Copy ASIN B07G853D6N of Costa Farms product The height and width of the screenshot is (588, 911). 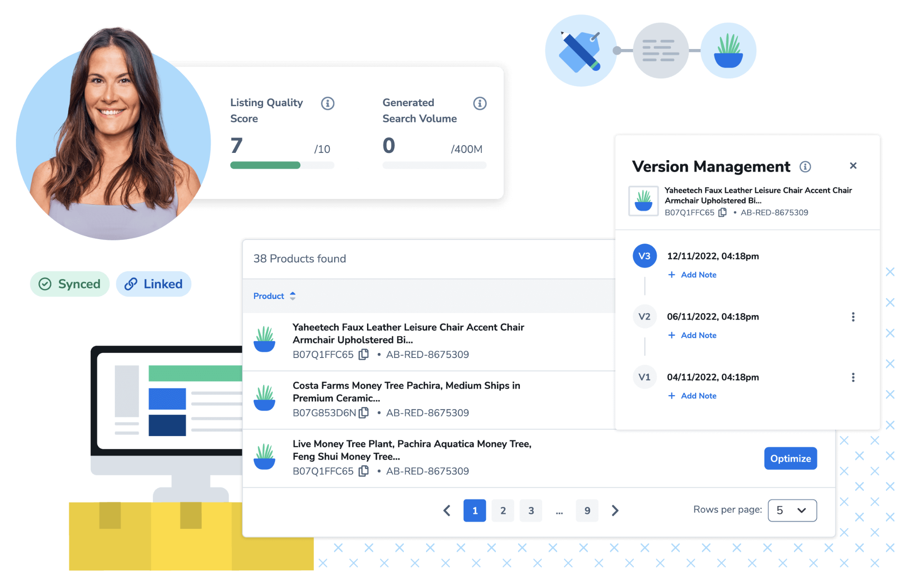click(363, 413)
